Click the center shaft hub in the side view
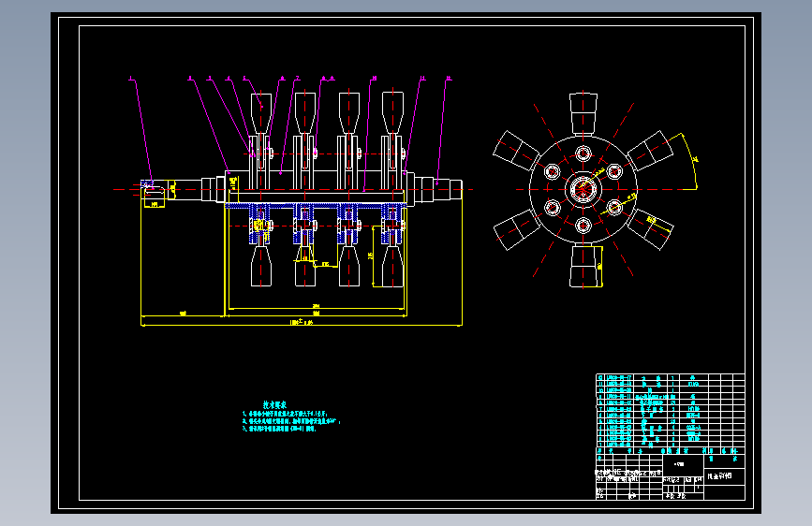812x526 pixels. coord(583,189)
